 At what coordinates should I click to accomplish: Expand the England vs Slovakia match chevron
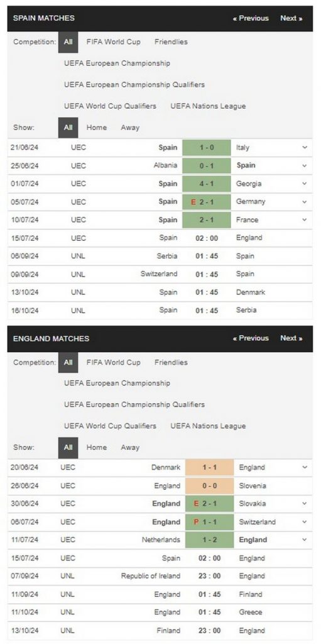(305, 504)
